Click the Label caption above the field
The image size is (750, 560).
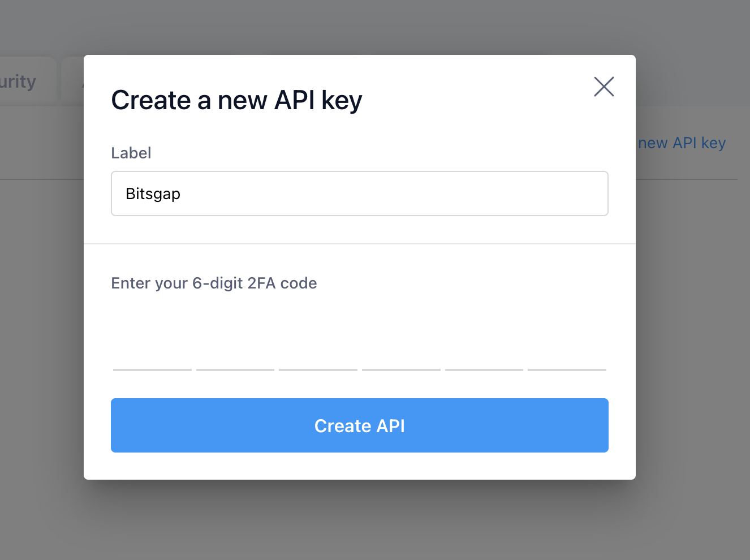[131, 153]
